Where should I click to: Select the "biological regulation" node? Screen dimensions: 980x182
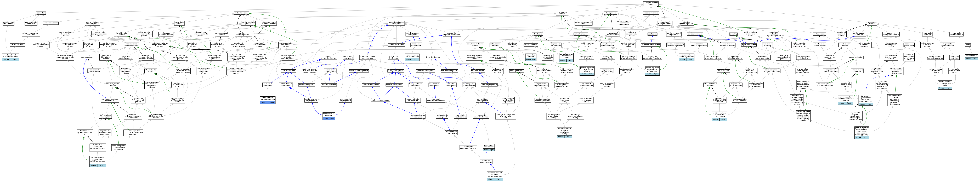coord(651,13)
